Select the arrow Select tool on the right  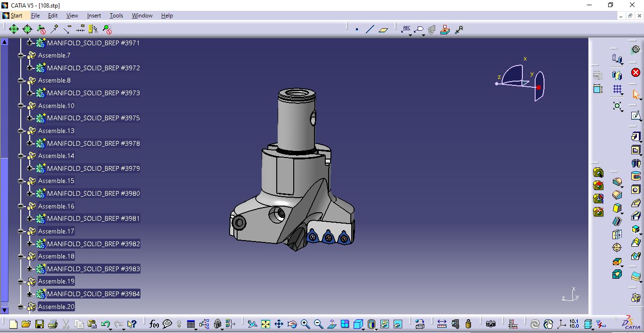(x=636, y=94)
